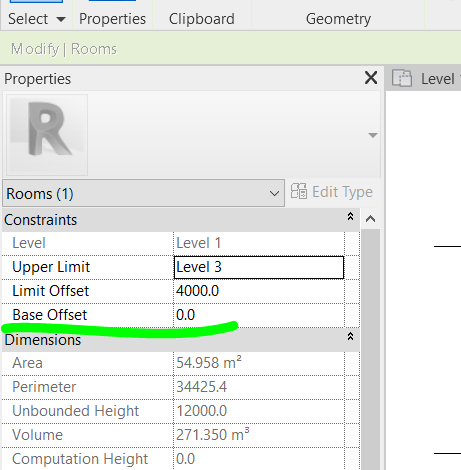Click the Level 1 value cell
This screenshot has height=470, width=461.
259,243
